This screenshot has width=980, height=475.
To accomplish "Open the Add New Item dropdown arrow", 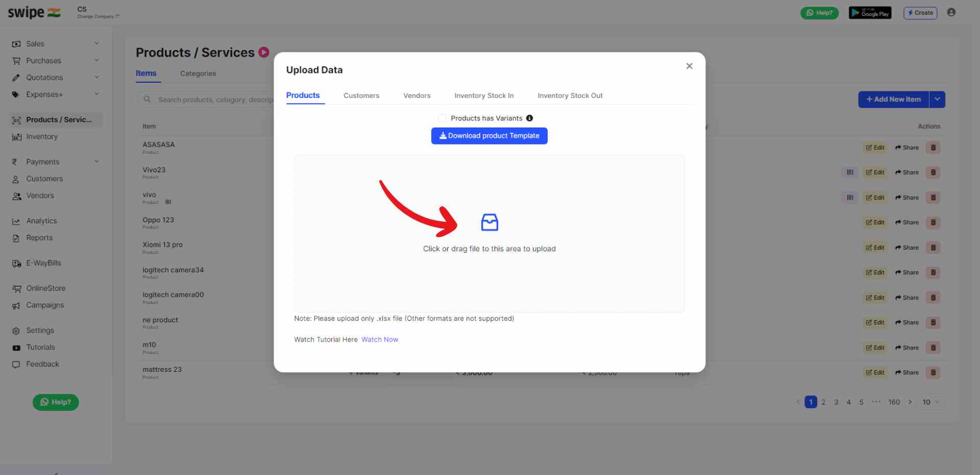I will point(937,100).
